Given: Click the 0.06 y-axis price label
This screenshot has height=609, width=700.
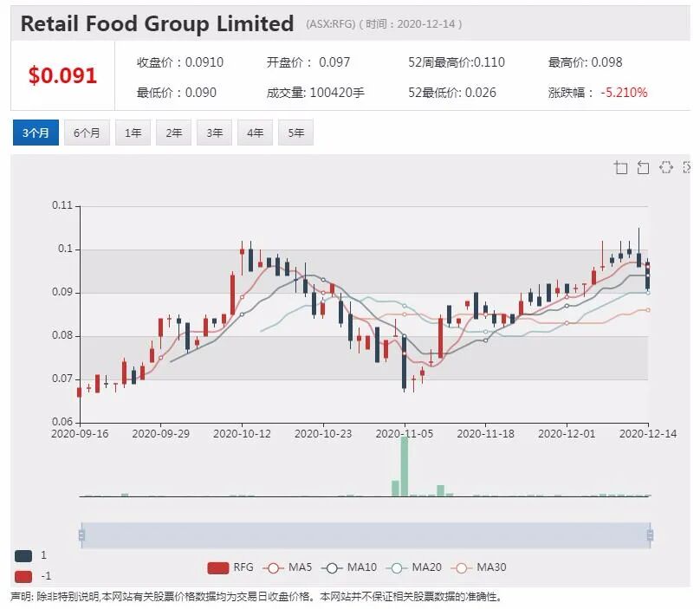Looking at the screenshot, I should [x=62, y=422].
